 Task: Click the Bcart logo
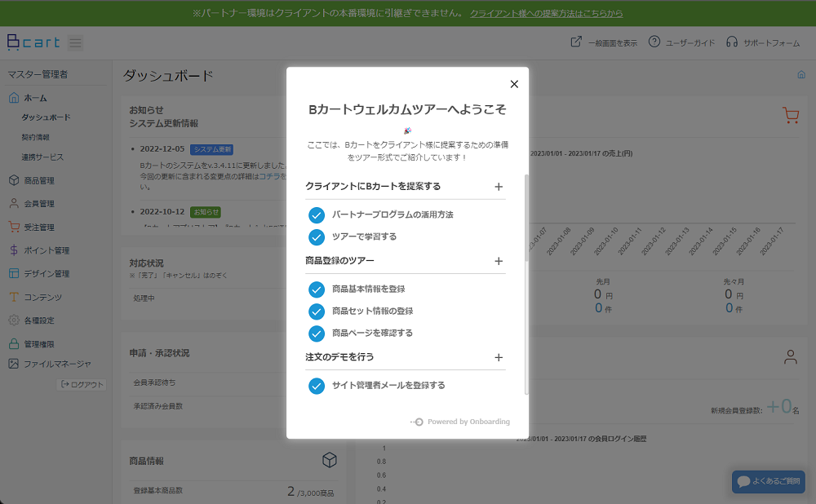pos(33,42)
